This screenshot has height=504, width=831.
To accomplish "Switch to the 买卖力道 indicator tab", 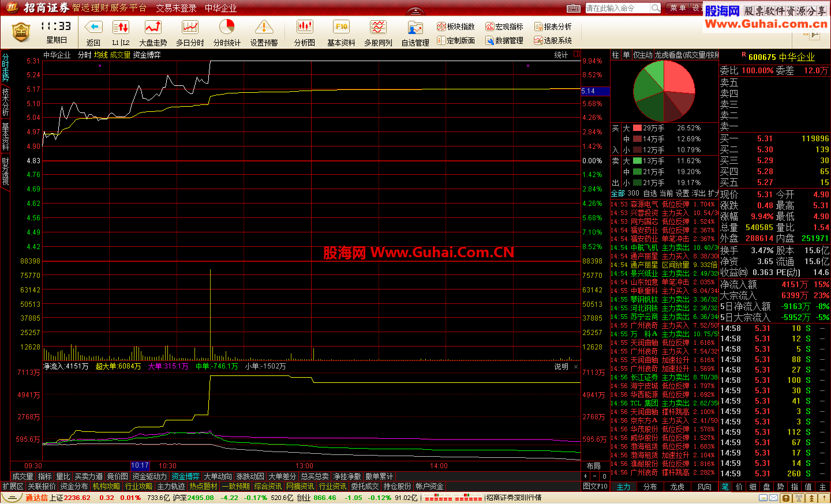I will [x=89, y=476].
